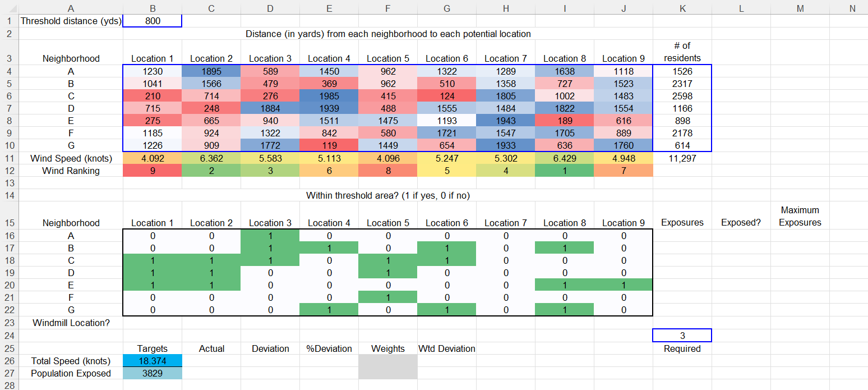Select the Wind Ranking cell under Location 8
Image resolution: width=868 pixels, height=390 pixels.
(565, 171)
